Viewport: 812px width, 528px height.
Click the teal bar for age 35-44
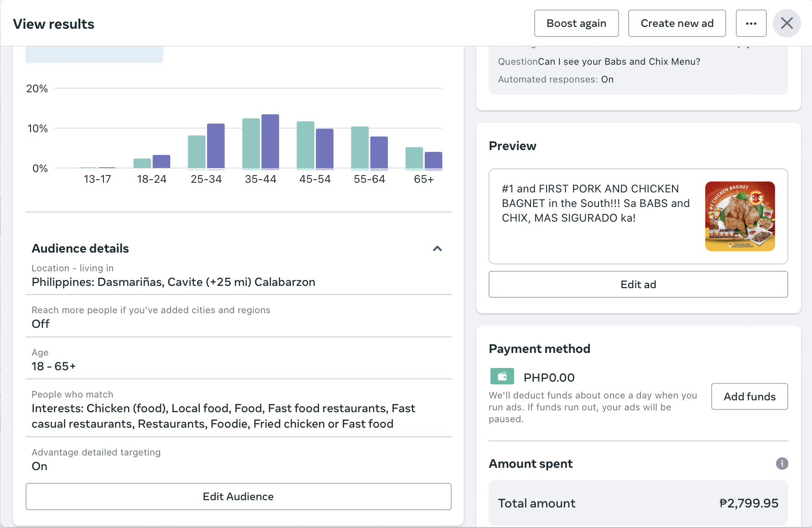[x=251, y=144]
